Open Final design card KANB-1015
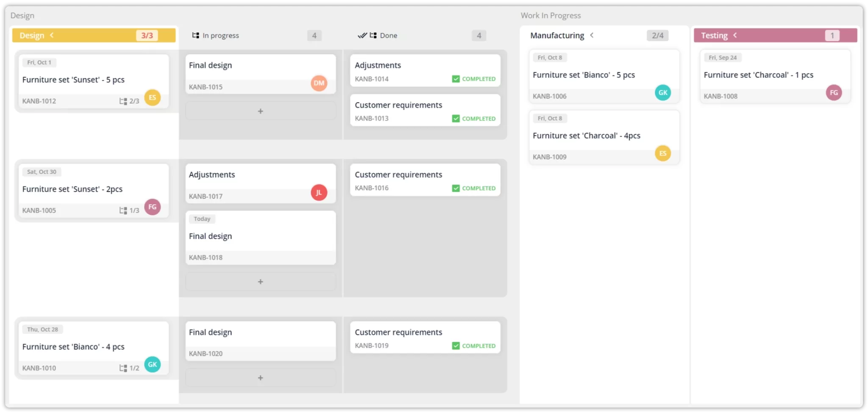The width and height of the screenshot is (868, 413). click(x=260, y=74)
